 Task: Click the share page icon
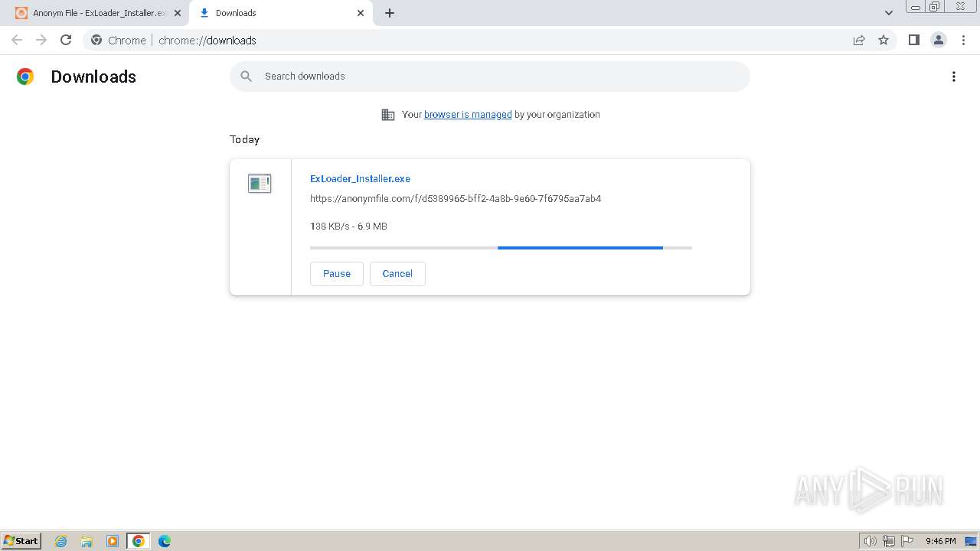pos(859,40)
